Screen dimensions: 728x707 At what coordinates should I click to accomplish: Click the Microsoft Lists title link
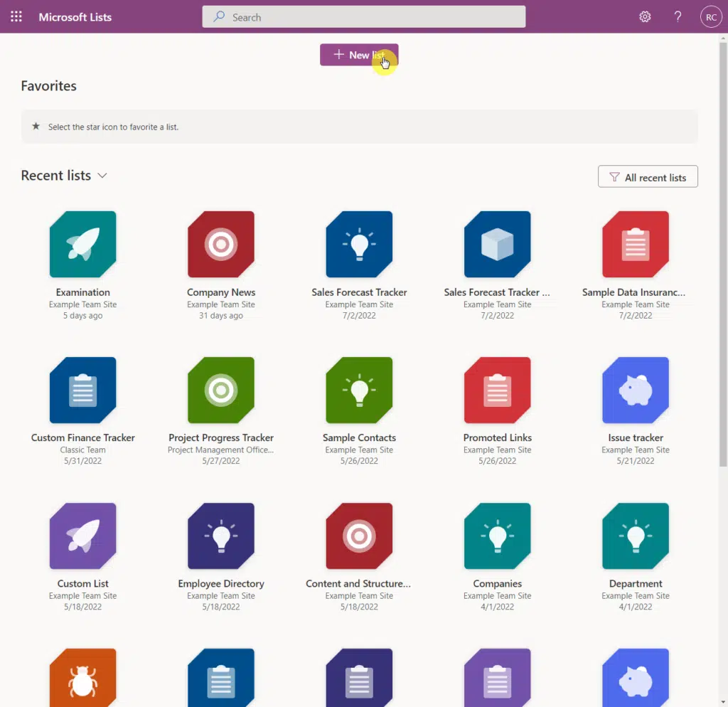point(75,17)
